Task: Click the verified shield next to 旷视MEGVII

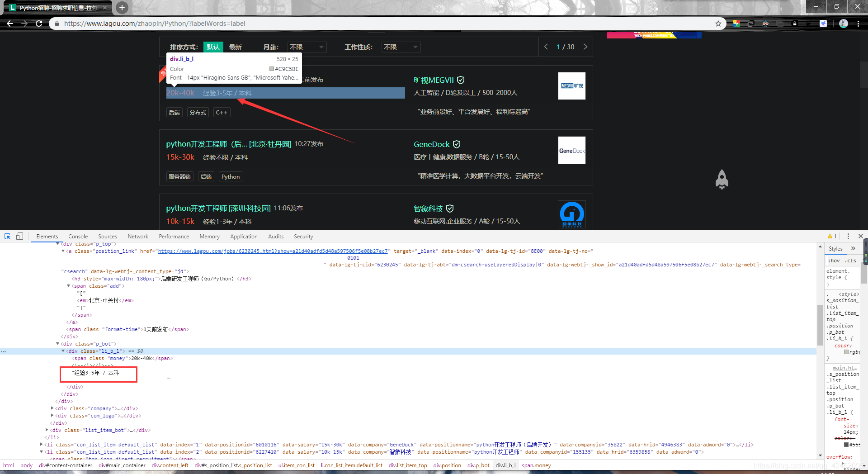Action: pyautogui.click(x=461, y=80)
